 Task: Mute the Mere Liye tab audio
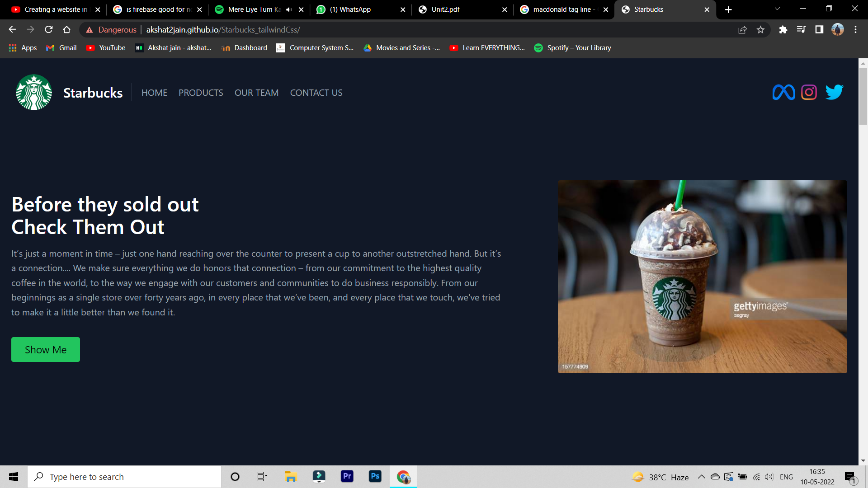coord(288,9)
